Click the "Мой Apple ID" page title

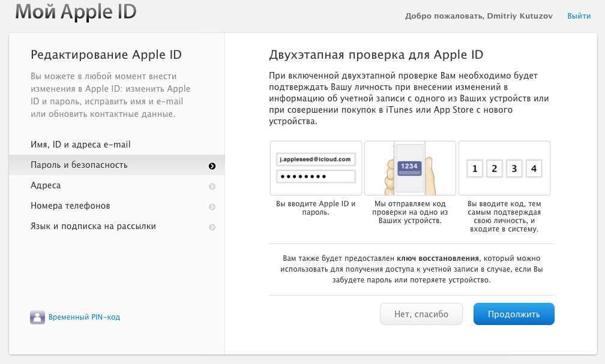[x=76, y=11]
